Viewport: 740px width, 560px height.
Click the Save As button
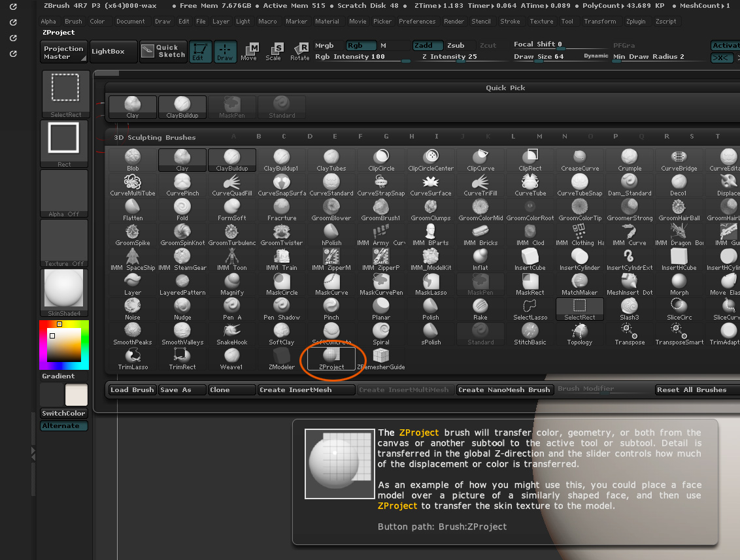(x=182, y=389)
